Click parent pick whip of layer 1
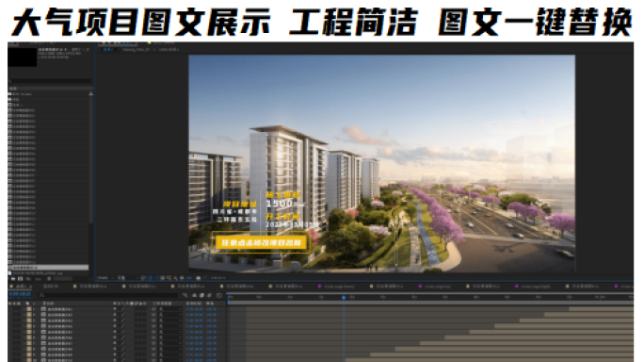Viewport: 644px width, 362px height. [153, 309]
